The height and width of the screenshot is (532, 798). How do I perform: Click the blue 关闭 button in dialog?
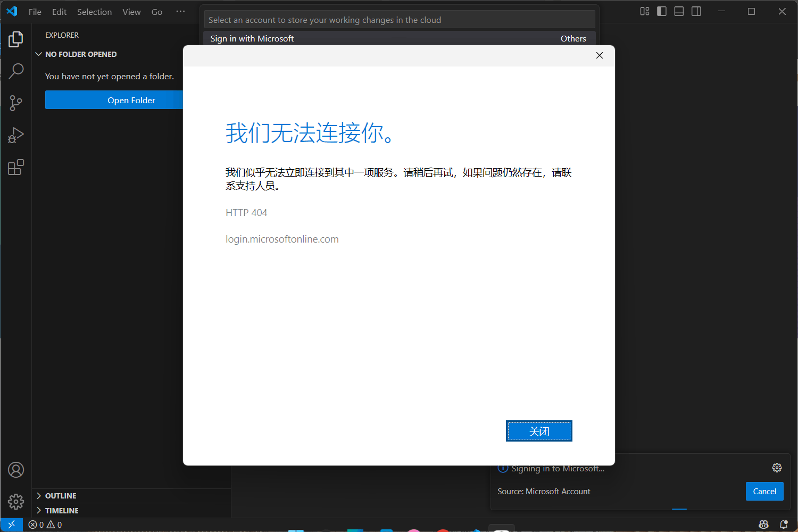[x=538, y=431]
